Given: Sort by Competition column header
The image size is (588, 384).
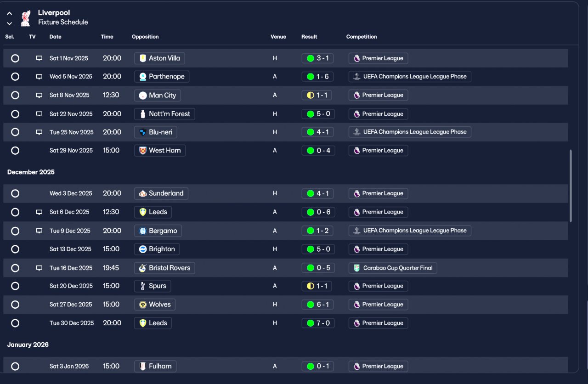Looking at the screenshot, I should pos(362,37).
